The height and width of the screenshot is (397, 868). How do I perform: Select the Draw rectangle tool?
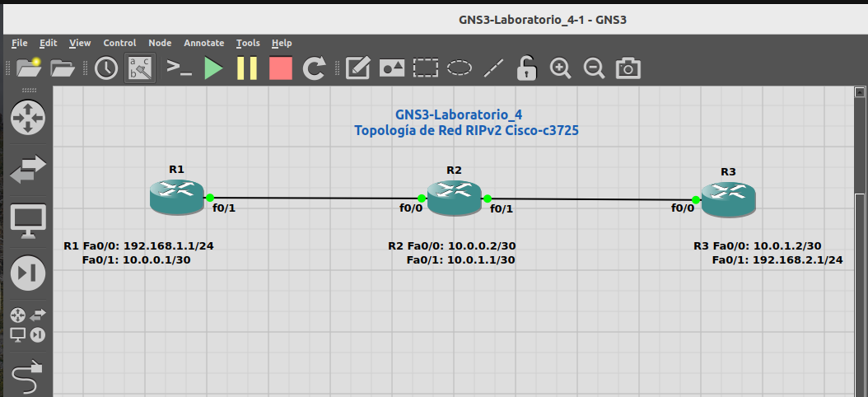[426, 68]
